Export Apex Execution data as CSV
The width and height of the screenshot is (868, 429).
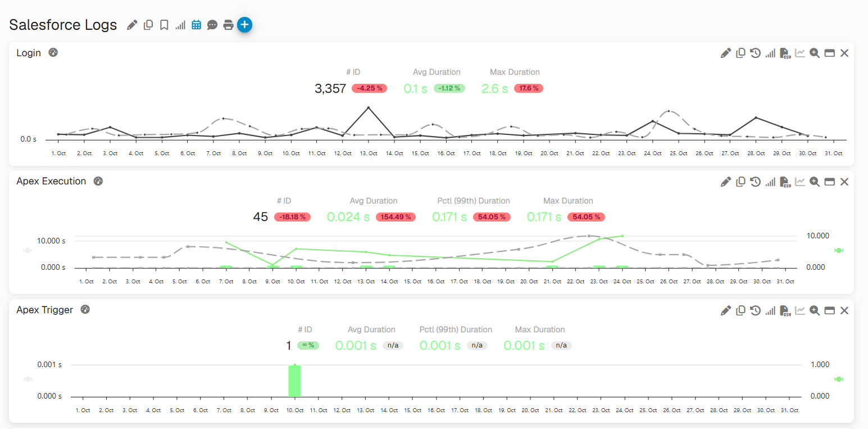pyautogui.click(x=785, y=182)
